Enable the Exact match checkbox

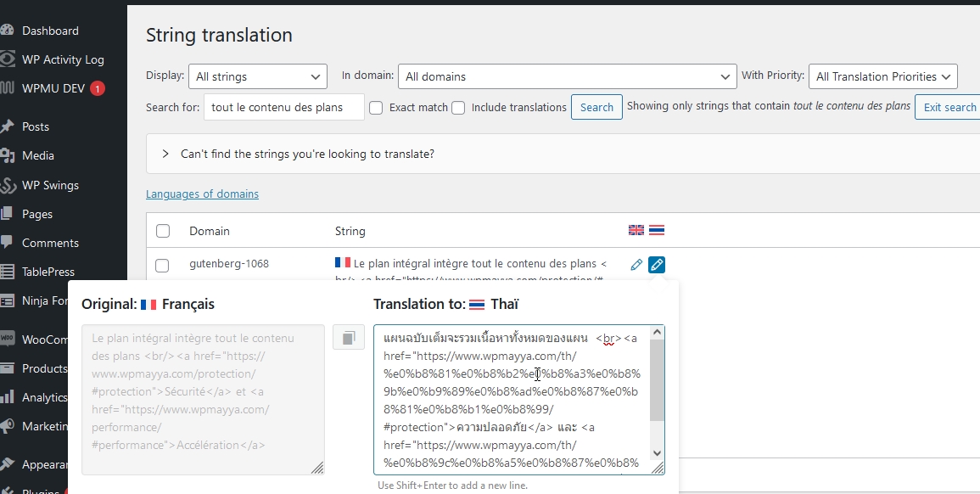pyautogui.click(x=377, y=108)
